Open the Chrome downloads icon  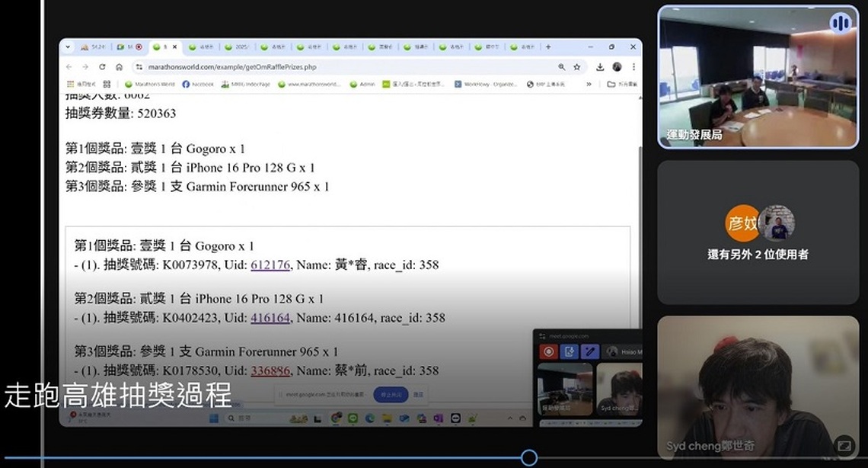(x=600, y=67)
